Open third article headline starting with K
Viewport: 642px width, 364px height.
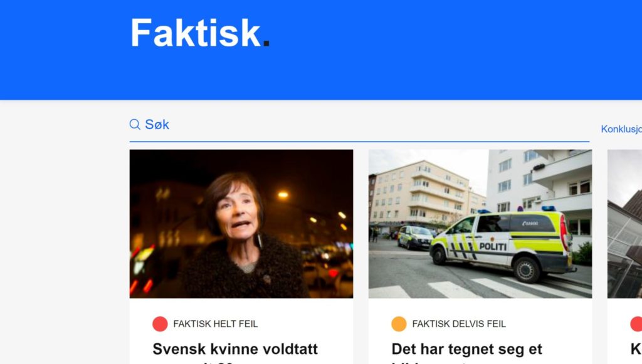point(636,349)
